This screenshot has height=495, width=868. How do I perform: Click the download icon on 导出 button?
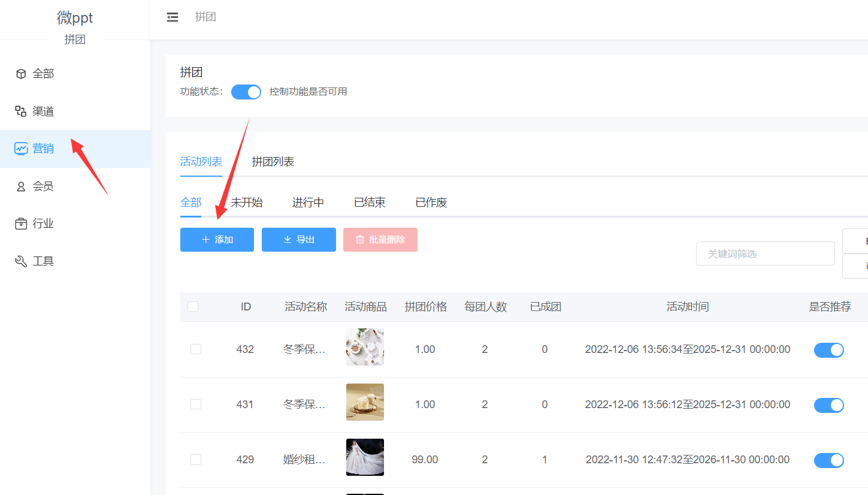click(x=288, y=240)
